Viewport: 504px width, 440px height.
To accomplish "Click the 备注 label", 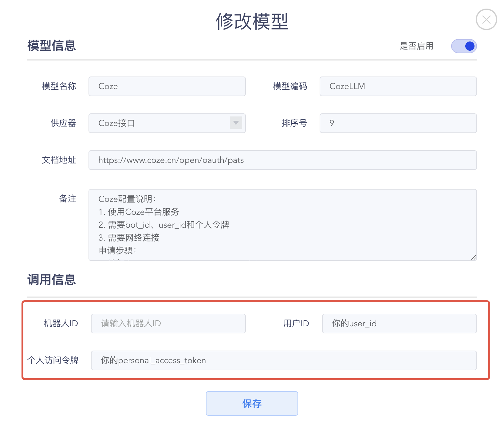I will click(x=68, y=199).
